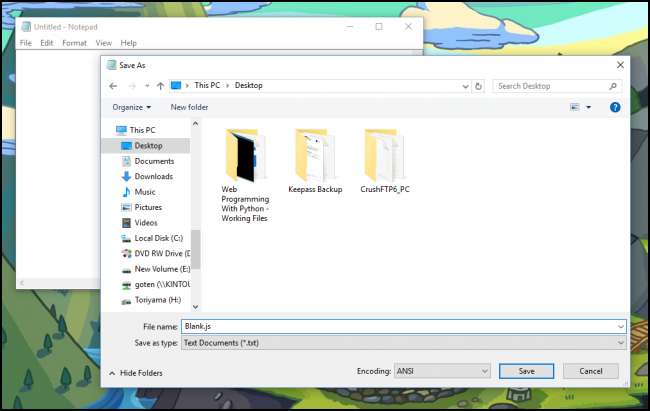Expand the address bar history dropdown

point(465,86)
